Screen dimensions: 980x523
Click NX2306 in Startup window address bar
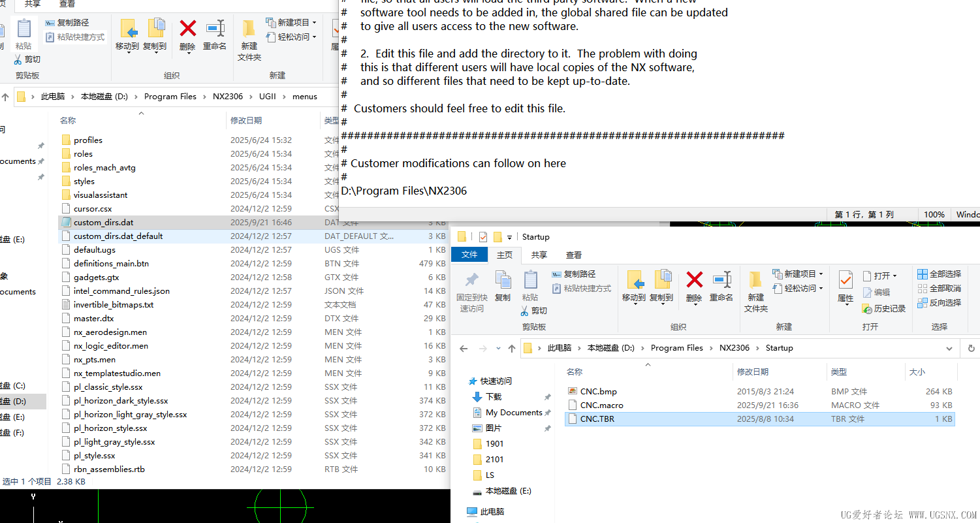735,348
